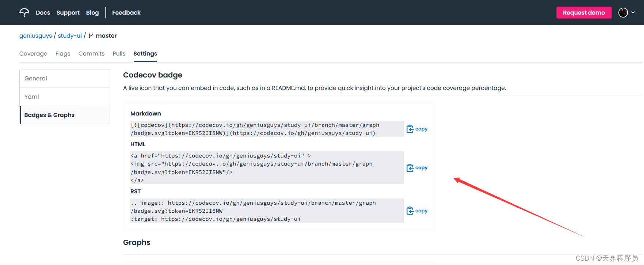Open the Feedback link
The height and width of the screenshot is (265, 644).
point(126,12)
